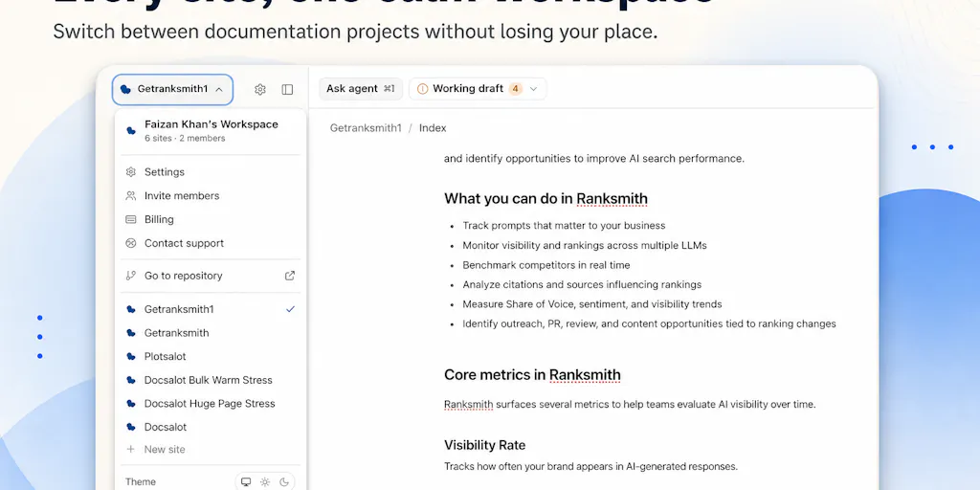Click the Theme label in the menu
Viewport: 980px width, 490px height.
[x=141, y=482]
